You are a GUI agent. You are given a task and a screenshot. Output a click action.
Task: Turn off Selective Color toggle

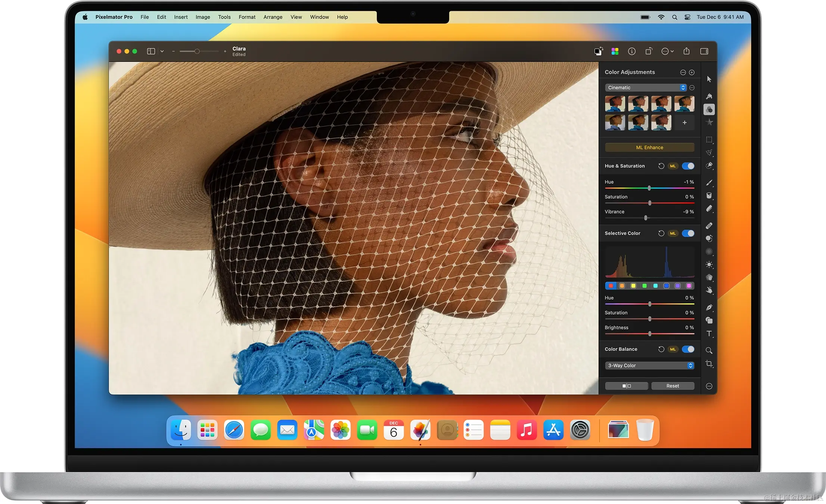click(688, 233)
